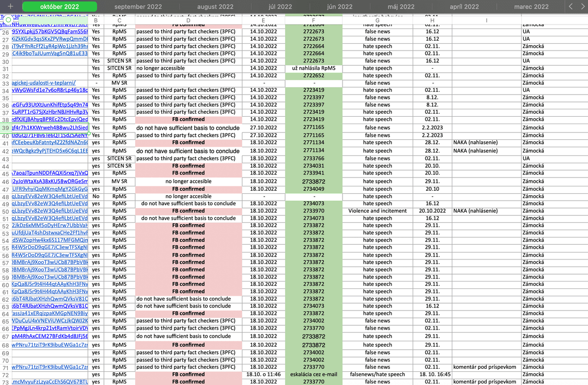Select the október 2022 active tab
The height and width of the screenshot is (385, 588).
60,7
